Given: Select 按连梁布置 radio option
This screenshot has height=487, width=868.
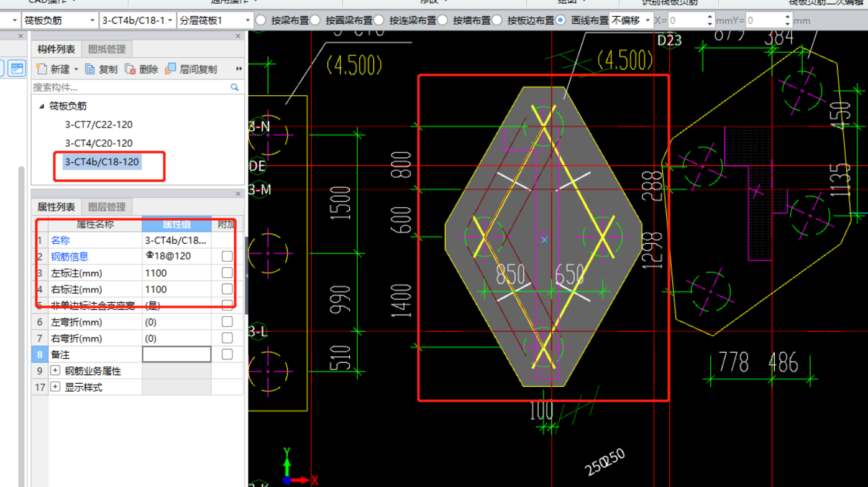Looking at the screenshot, I should point(379,21).
